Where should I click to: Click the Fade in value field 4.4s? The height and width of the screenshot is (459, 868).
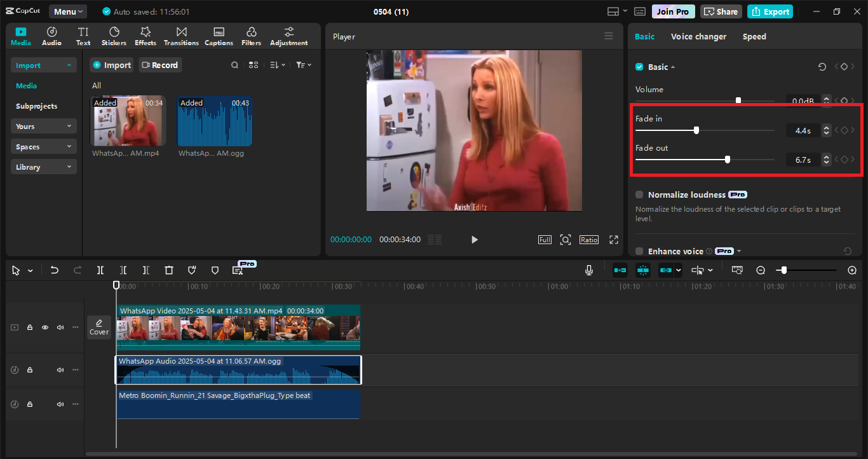coord(803,130)
